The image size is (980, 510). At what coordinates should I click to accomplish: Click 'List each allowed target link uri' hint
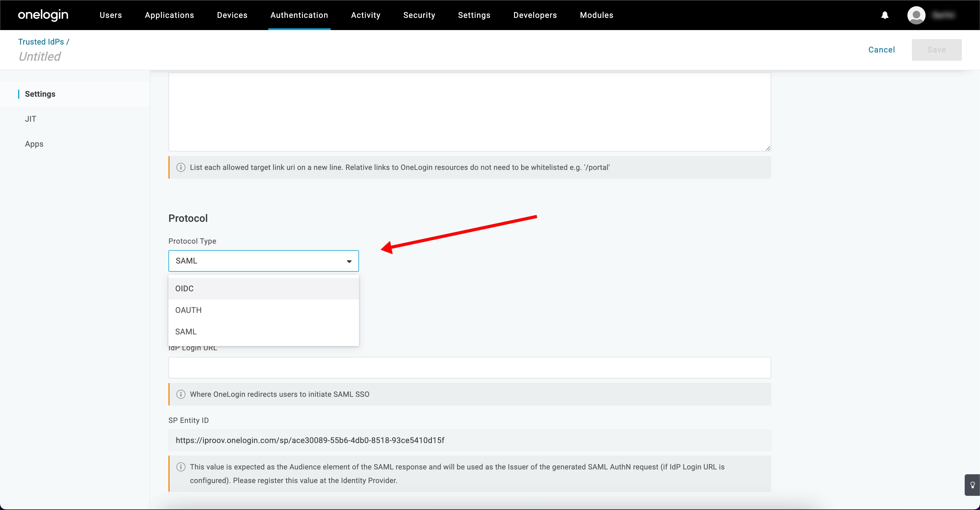[x=400, y=167]
